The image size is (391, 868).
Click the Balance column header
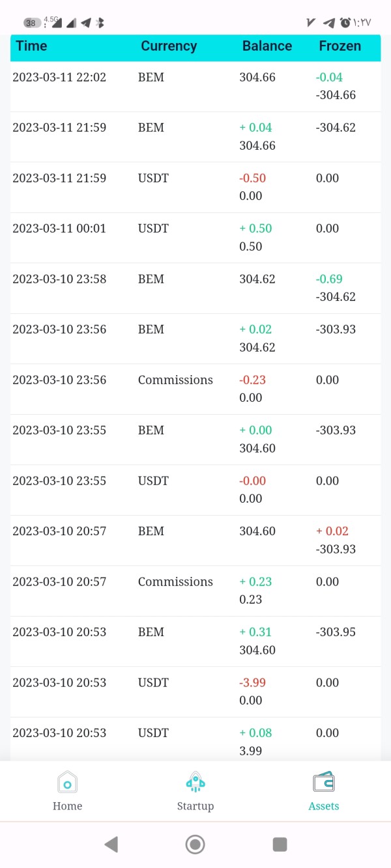(x=267, y=46)
